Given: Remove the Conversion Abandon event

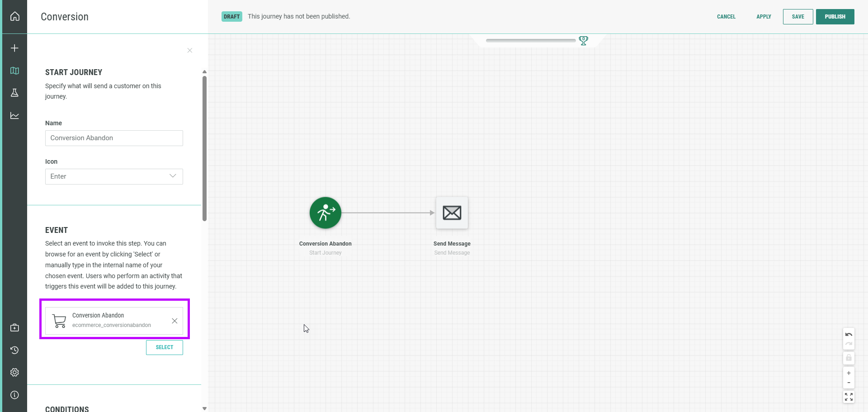Looking at the screenshot, I should click(x=175, y=321).
